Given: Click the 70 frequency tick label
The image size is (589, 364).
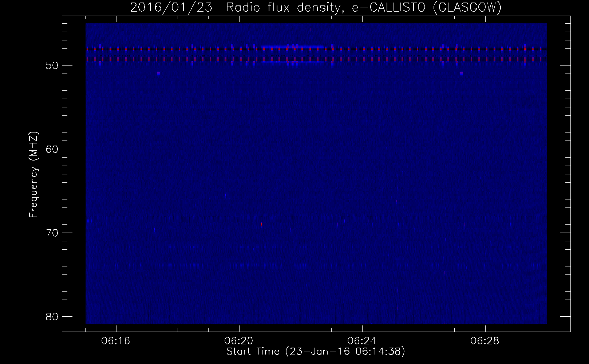Looking at the screenshot, I should (52, 233).
